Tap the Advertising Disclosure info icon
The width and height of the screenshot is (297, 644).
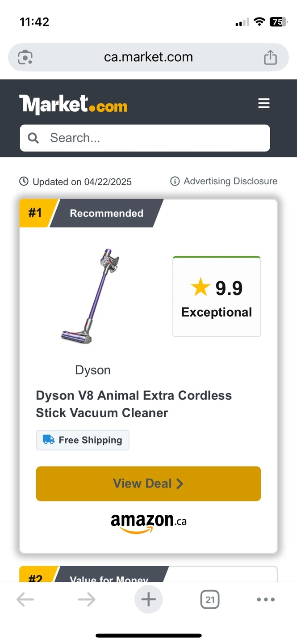[x=175, y=181]
